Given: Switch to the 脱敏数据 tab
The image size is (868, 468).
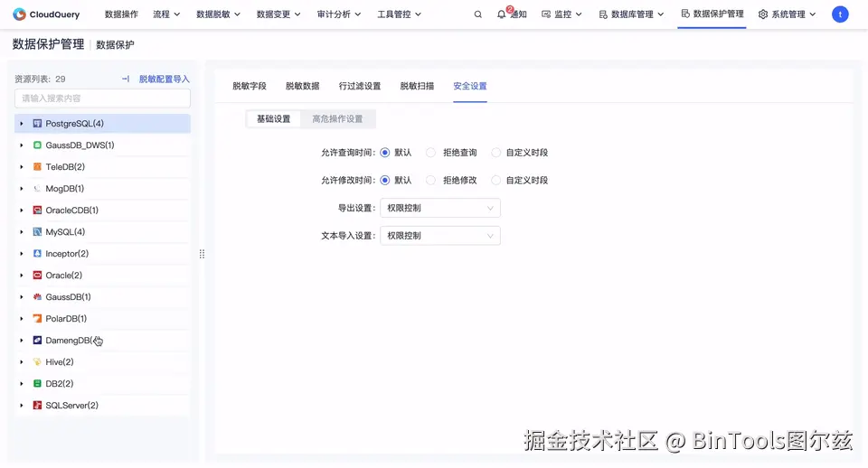Looking at the screenshot, I should (x=302, y=87).
